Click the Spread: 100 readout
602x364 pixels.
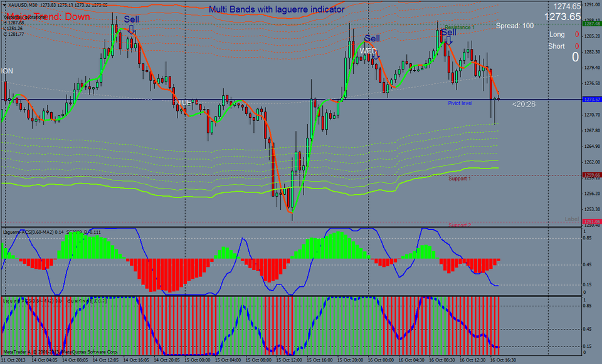tap(514, 26)
